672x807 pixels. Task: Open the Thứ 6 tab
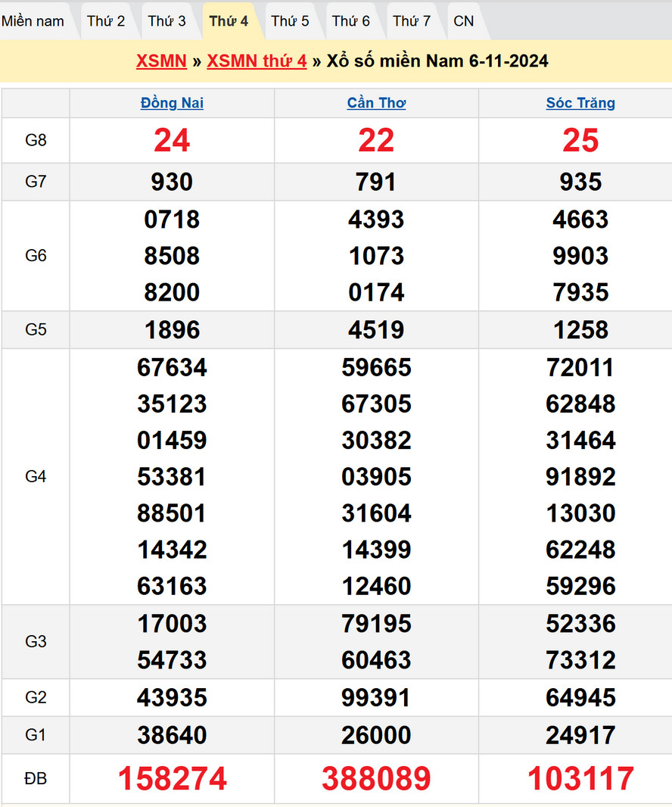click(351, 21)
